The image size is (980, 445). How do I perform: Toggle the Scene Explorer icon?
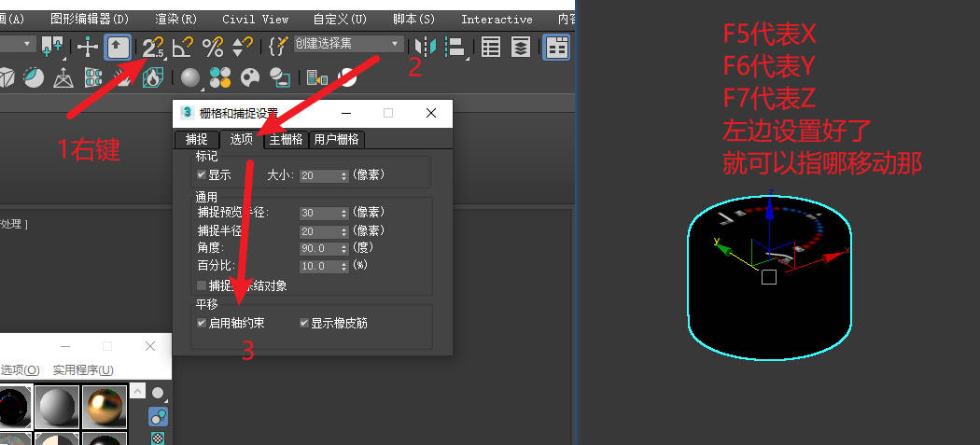(x=491, y=48)
